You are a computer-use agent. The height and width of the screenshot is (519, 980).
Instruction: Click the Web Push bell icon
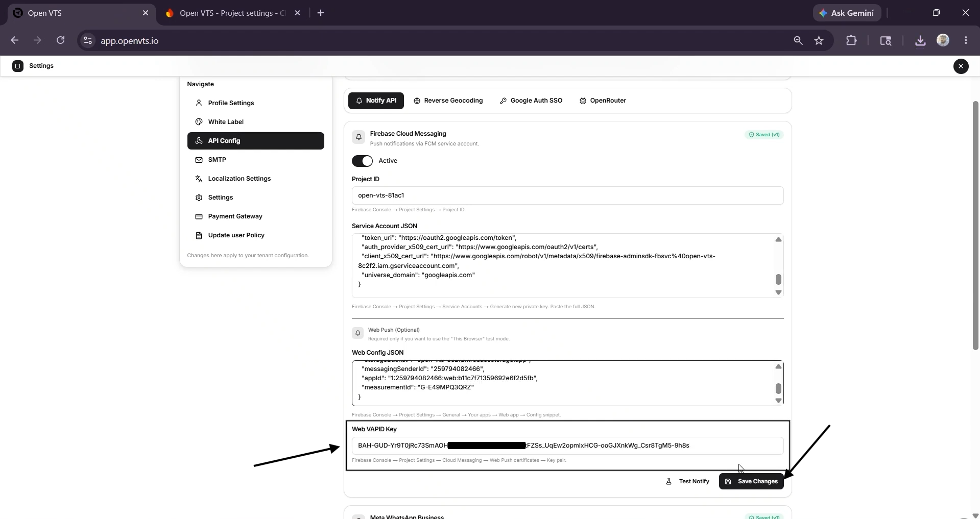[x=358, y=333]
